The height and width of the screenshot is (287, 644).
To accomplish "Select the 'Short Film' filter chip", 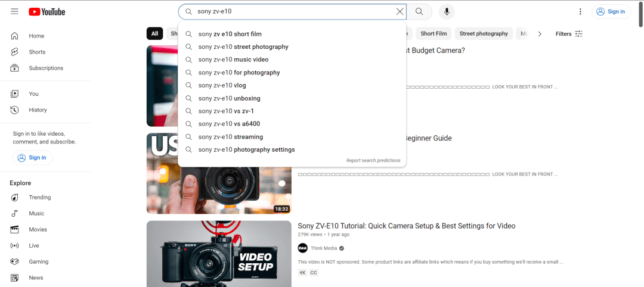I will 434,34.
